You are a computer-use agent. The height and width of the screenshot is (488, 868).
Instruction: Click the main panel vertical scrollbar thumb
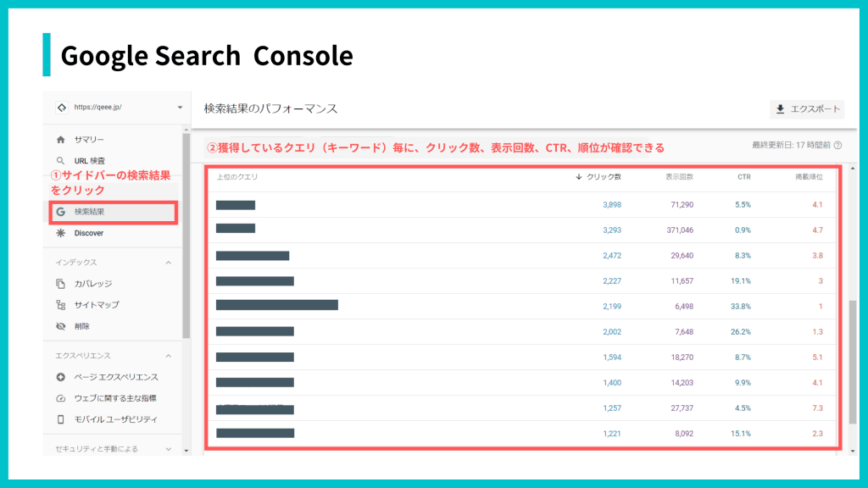[x=853, y=363]
